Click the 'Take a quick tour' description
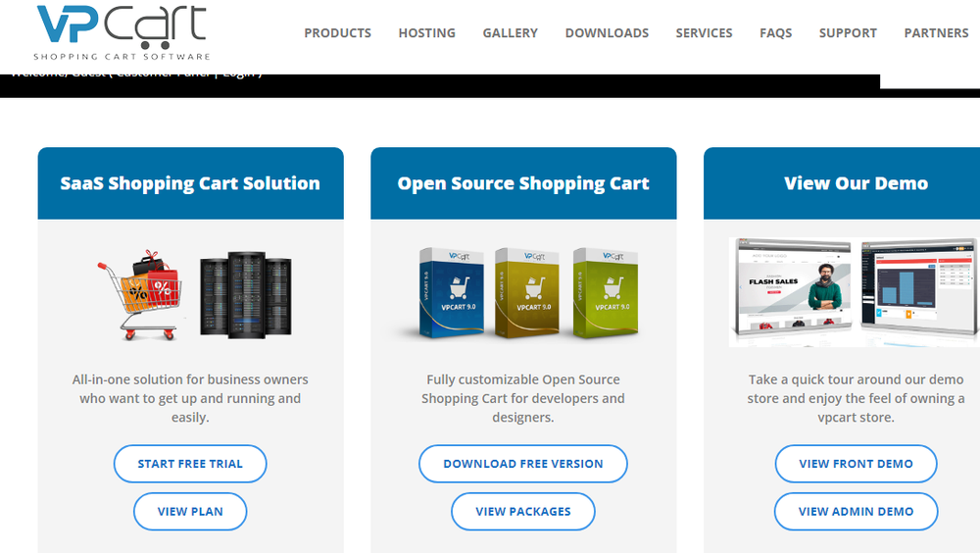The width and height of the screenshot is (980, 553). click(856, 398)
